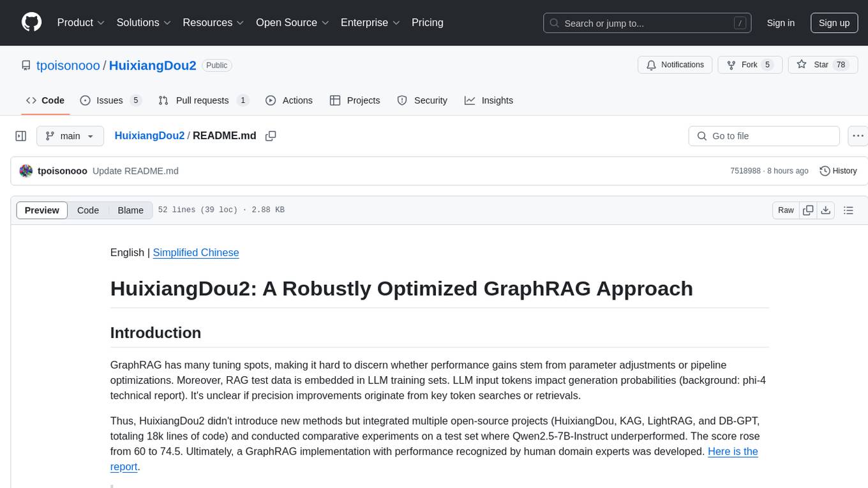The image size is (868, 488).
Task: Focus the Search or jump to field
Action: coord(648,23)
